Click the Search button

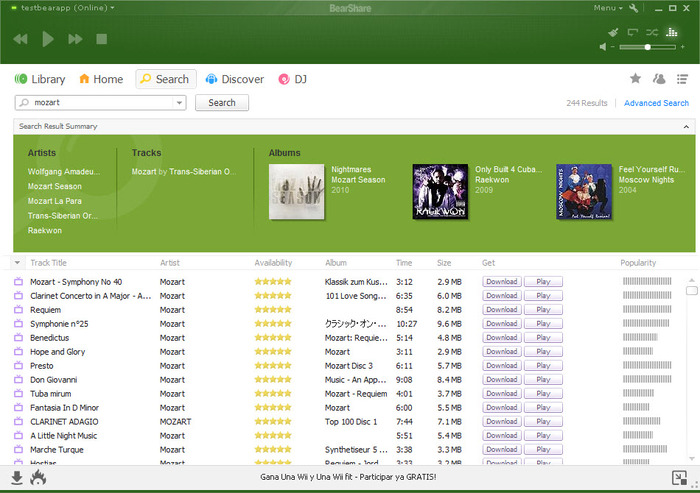[222, 103]
